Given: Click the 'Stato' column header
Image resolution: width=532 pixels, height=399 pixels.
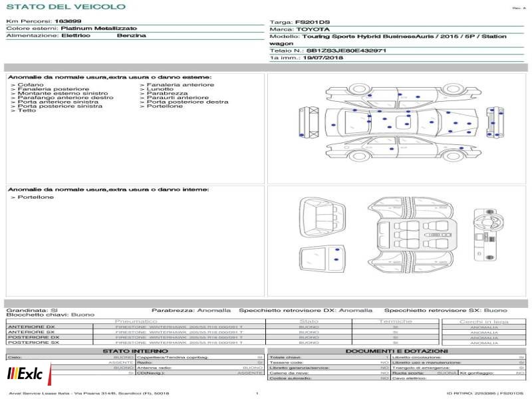Looking at the screenshot, I should [x=309, y=321].
